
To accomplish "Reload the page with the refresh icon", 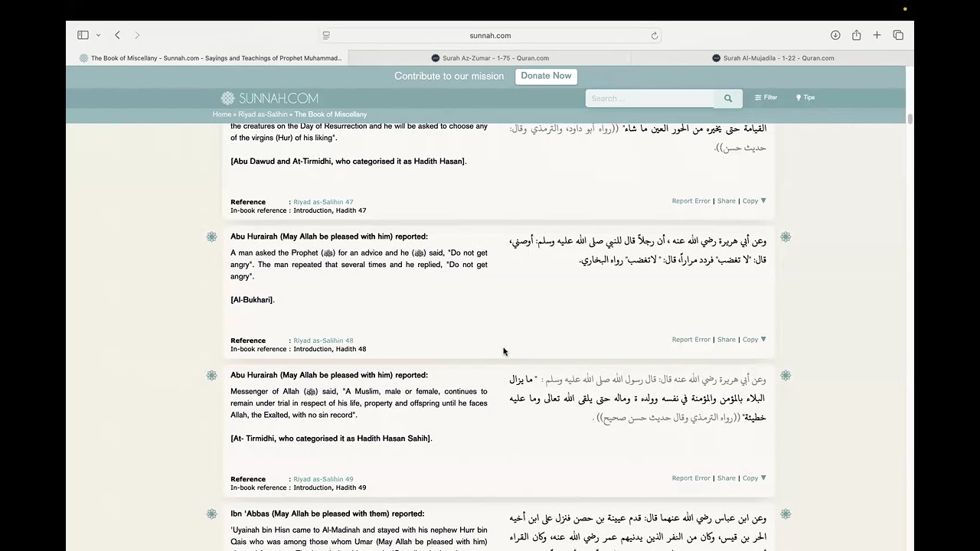I will point(655,35).
